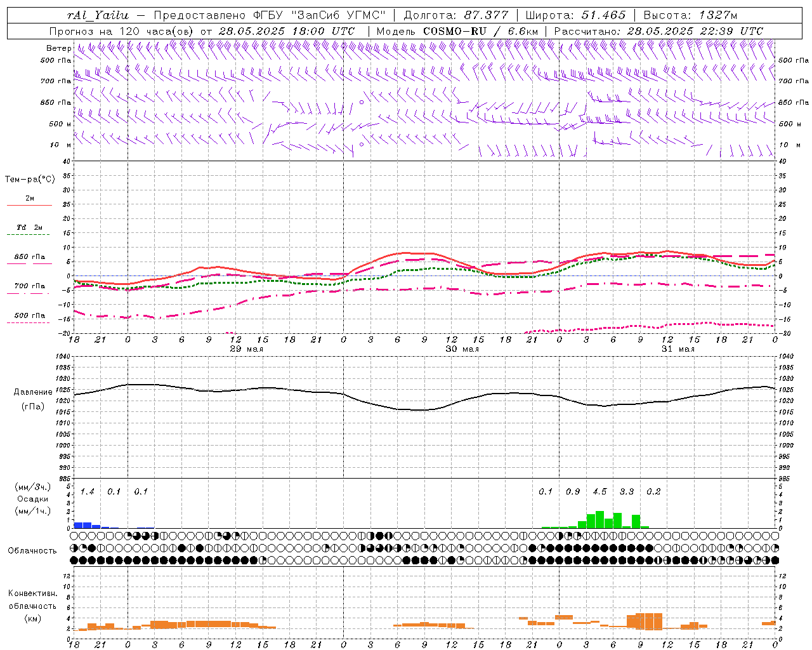
Task: Click the Ветер section label
Action: (x=59, y=48)
